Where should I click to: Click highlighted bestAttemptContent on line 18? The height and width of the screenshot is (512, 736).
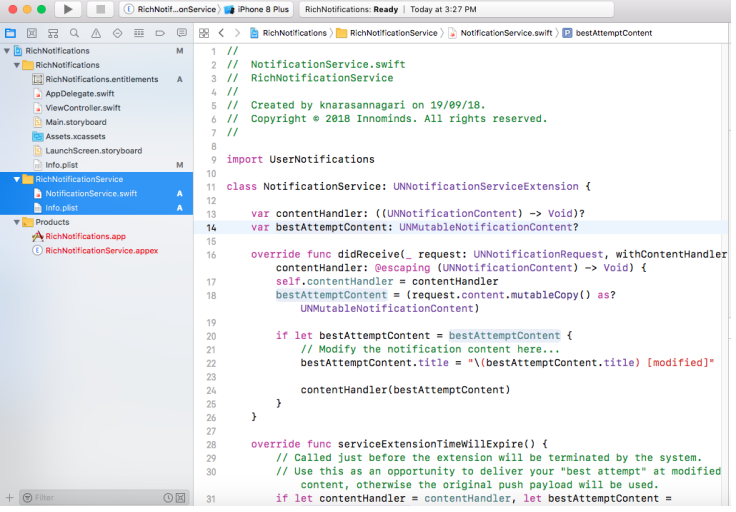pos(331,295)
